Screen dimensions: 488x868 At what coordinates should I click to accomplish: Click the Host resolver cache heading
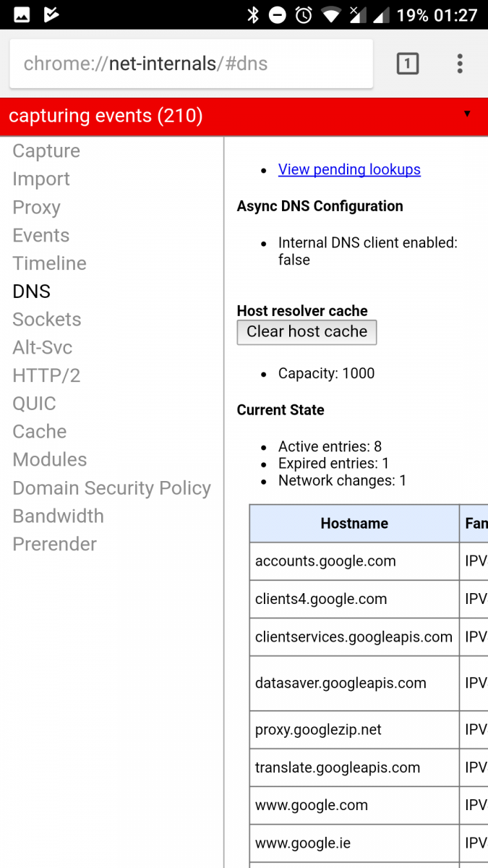tap(302, 311)
